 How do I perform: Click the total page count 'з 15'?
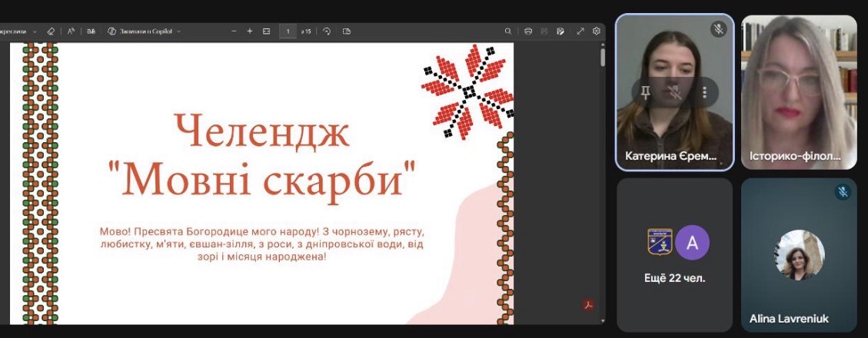[x=306, y=31]
